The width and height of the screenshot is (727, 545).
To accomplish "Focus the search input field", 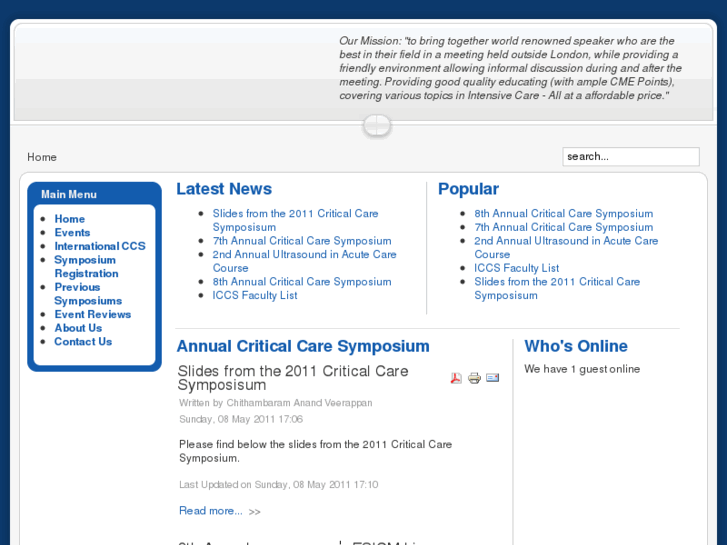I will [x=631, y=157].
